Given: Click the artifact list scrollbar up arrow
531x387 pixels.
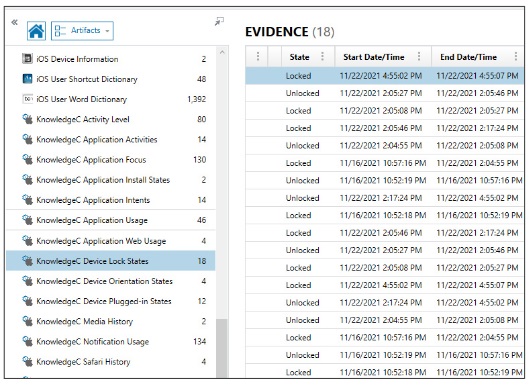Looking at the screenshot, I should click(222, 52).
